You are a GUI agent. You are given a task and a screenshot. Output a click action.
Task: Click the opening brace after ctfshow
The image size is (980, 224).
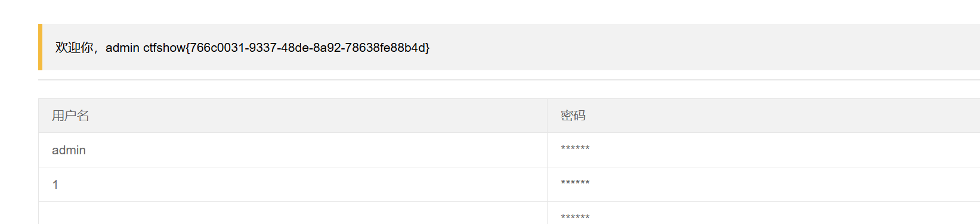point(187,48)
